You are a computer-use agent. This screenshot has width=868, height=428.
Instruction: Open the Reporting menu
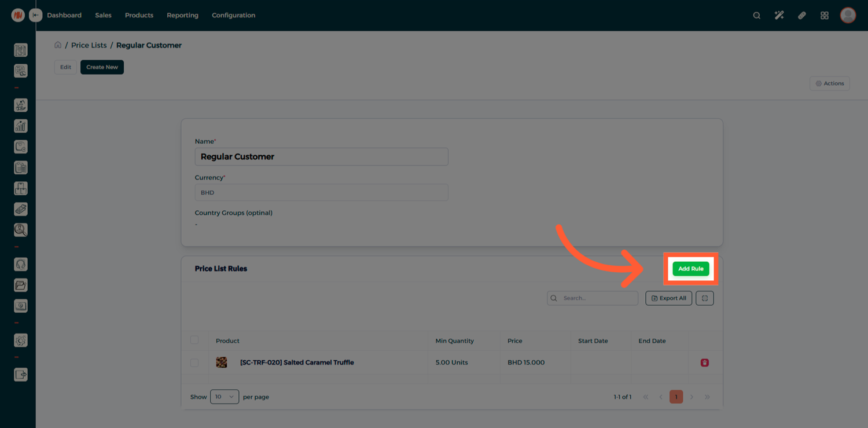(182, 15)
